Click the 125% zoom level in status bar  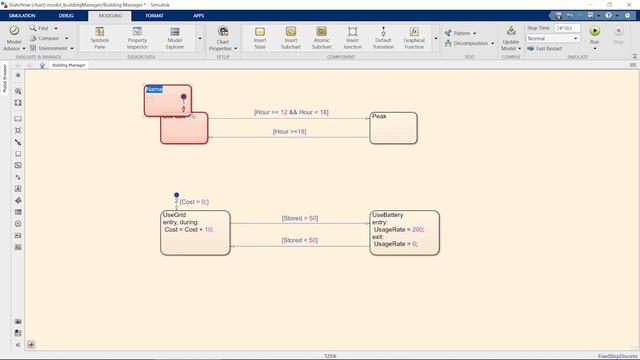(330, 356)
